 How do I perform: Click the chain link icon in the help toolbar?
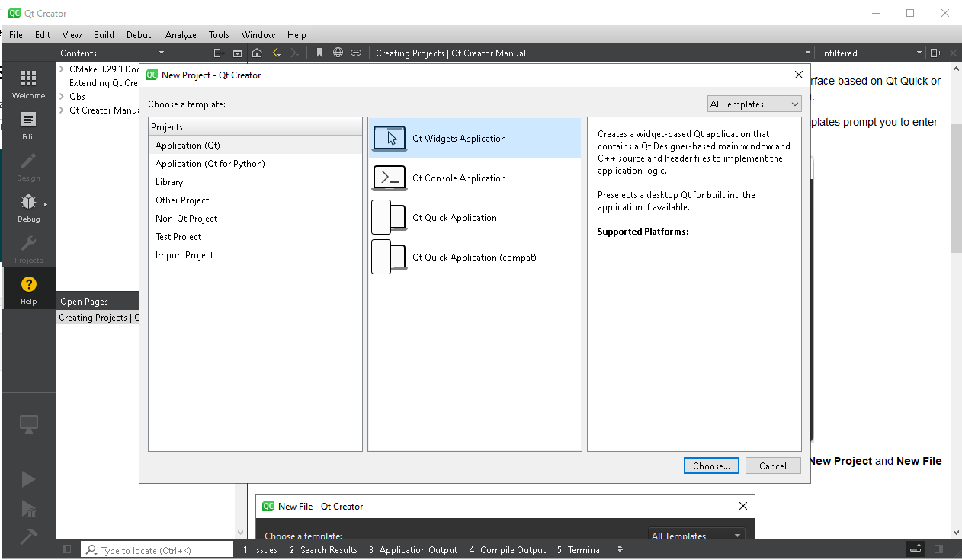tap(356, 53)
